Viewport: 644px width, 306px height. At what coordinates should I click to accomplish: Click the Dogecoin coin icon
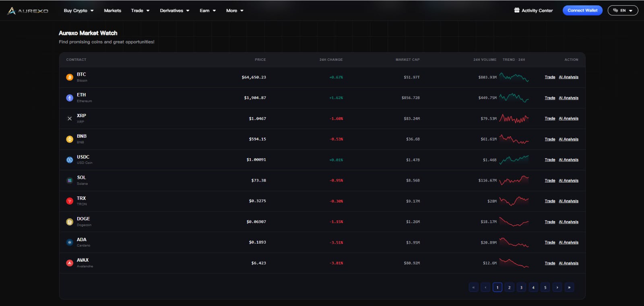70,222
